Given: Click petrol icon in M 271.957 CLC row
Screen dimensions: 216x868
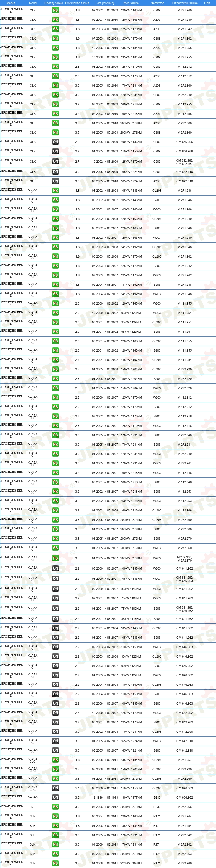Looking at the screenshot, I should coord(56,760).
